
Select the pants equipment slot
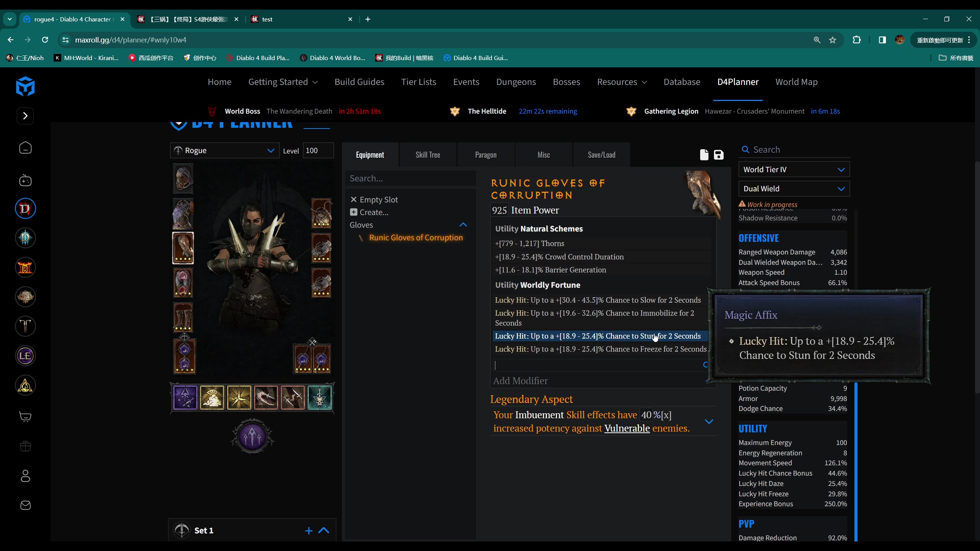(x=183, y=283)
